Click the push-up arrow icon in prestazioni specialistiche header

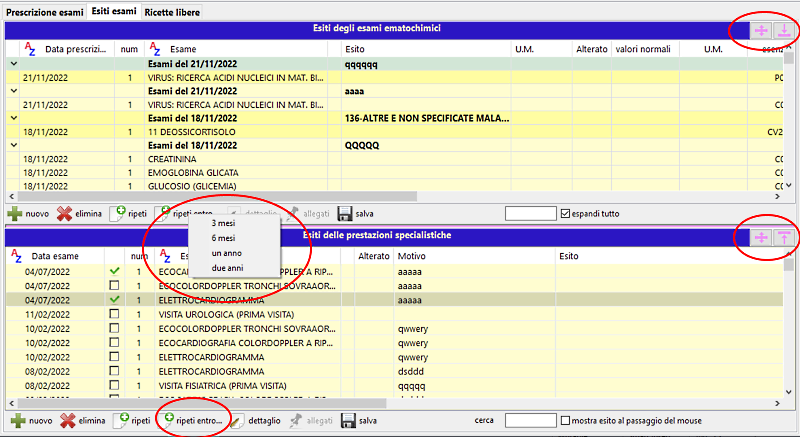coord(784,237)
